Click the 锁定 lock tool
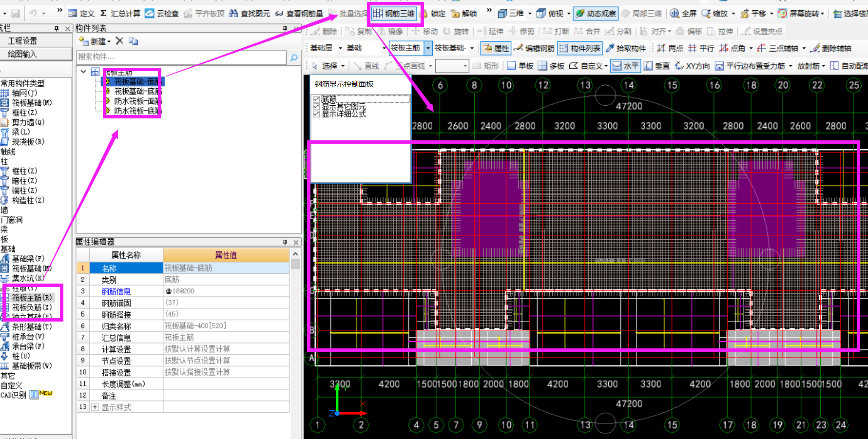The height and width of the screenshot is (439, 868). (433, 14)
